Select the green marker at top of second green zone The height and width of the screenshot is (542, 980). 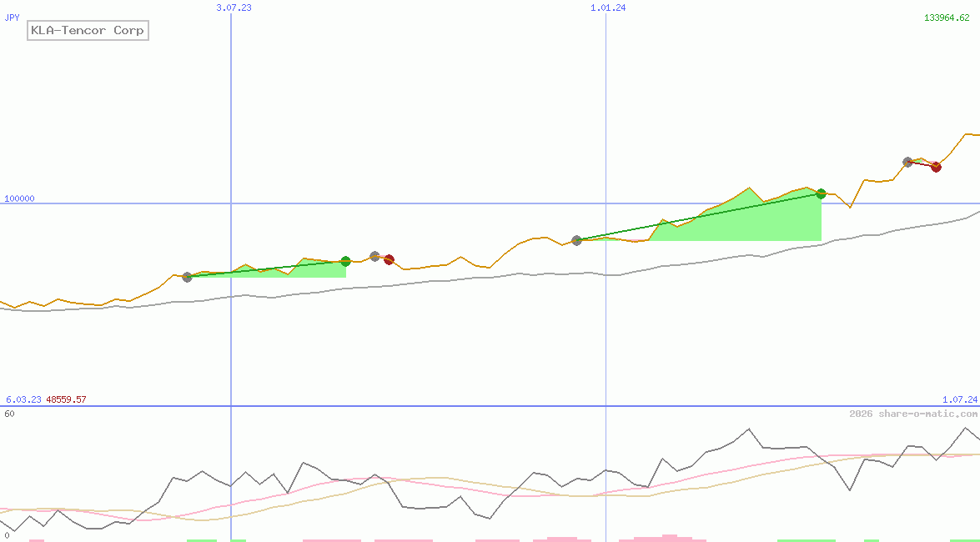tap(821, 193)
